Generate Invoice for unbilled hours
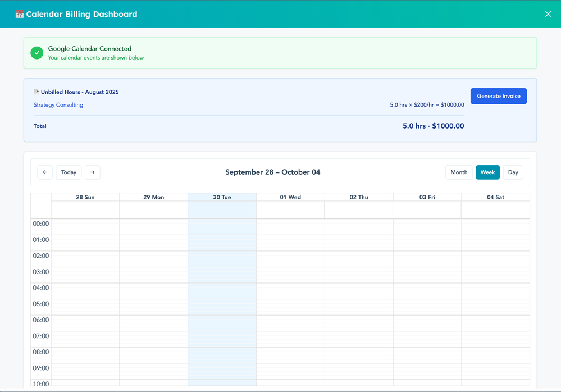The height and width of the screenshot is (392, 561). click(x=498, y=96)
